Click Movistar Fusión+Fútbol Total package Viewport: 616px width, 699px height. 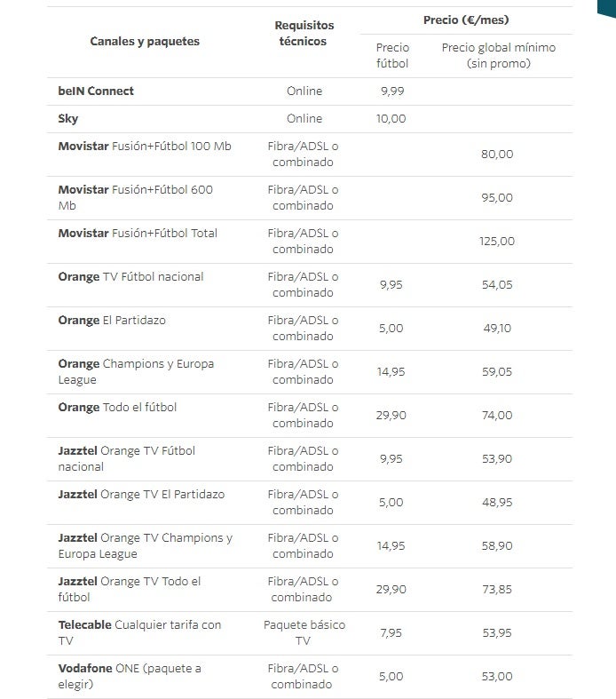(x=137, y=234)
